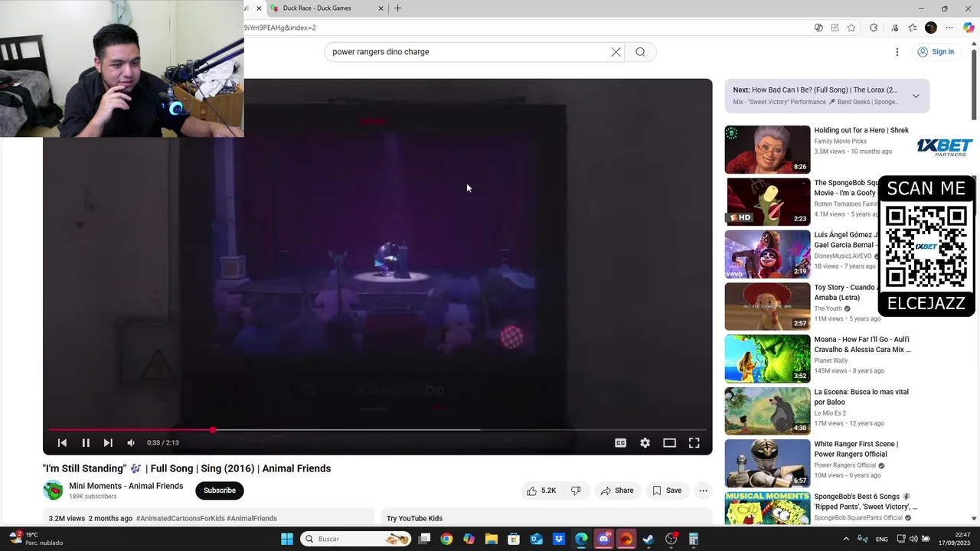
Task: Sign in to YouTube
Action: click(936, 52)
